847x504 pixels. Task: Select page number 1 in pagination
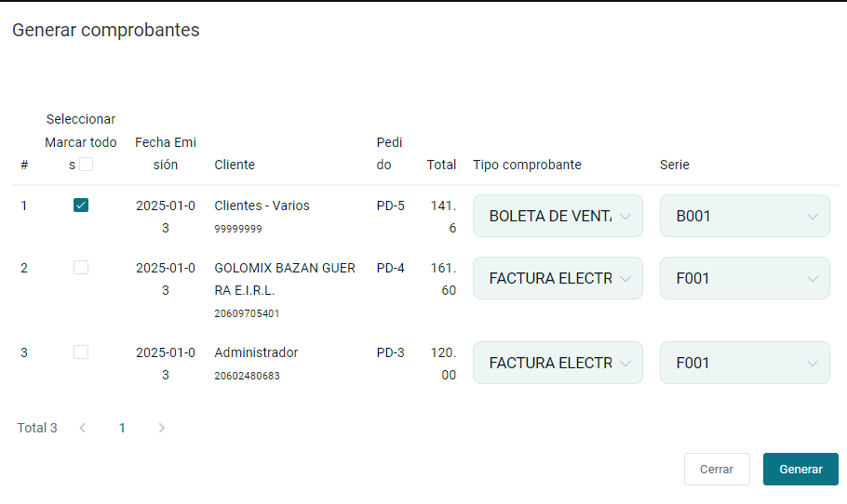pyautogui.click(x=122, y=428)
